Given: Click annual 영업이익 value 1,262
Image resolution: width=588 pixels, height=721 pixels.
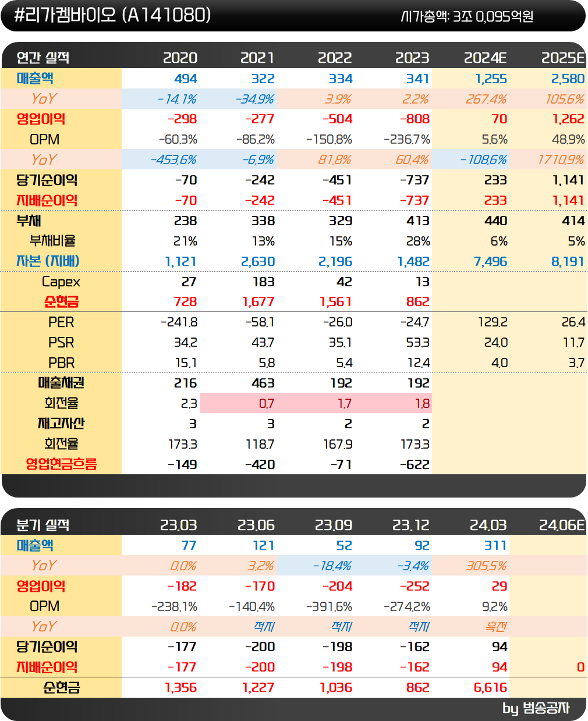Looking at the screenshot, I should click(568, 119).
